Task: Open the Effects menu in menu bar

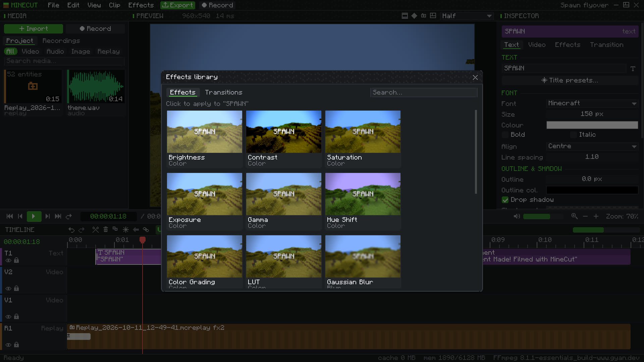Action: click(141, 5)
